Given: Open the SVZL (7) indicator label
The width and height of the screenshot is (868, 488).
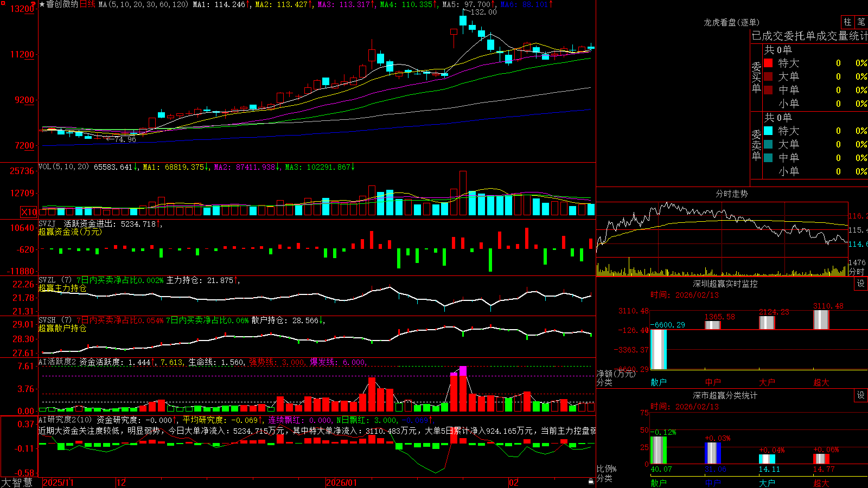Looking at the screenshot, I should [x=55, y=280].
